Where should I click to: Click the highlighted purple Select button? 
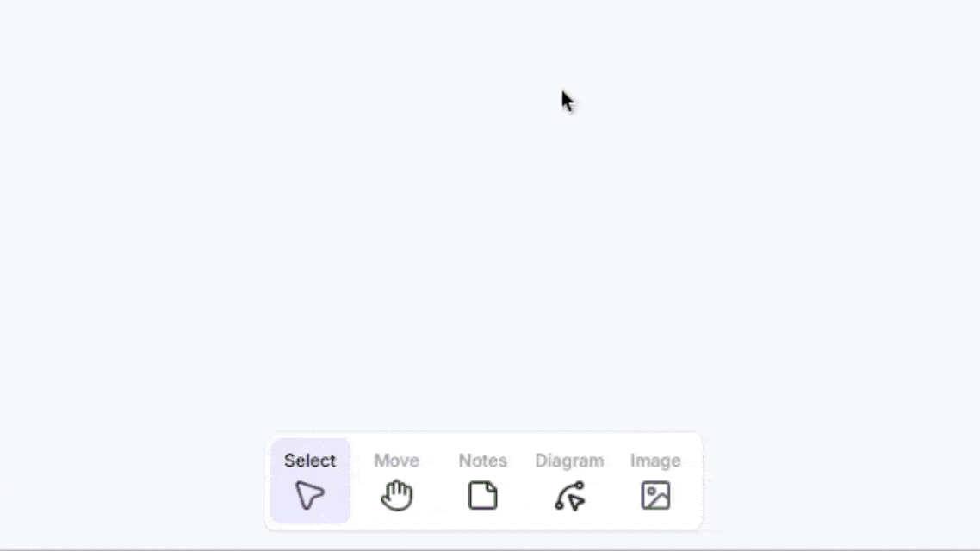click(x=311, y=481)
